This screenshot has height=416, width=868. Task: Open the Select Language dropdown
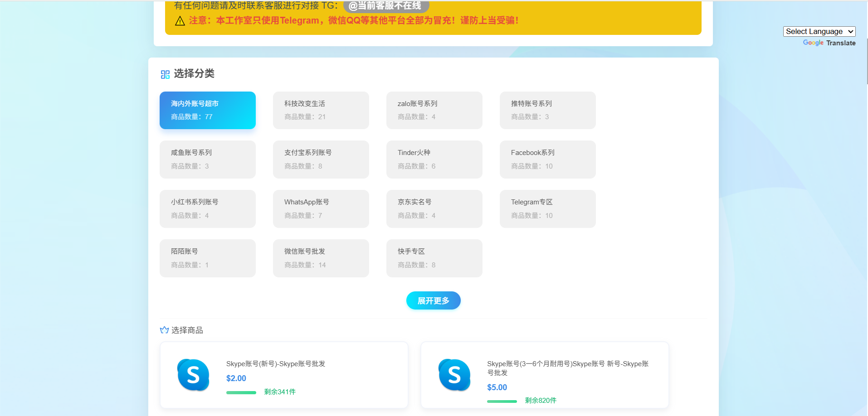click(819, 31)
